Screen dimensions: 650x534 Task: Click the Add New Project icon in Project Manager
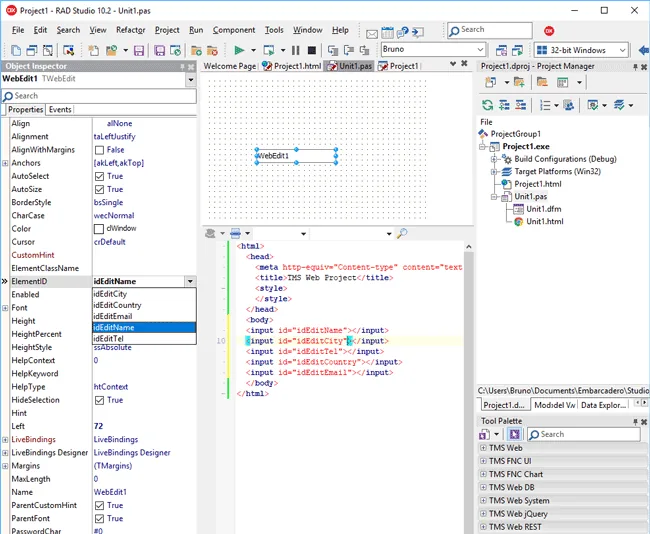491,83
